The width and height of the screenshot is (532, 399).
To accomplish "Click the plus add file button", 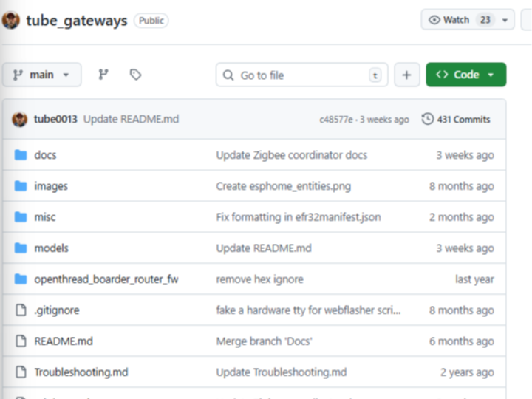I will click(406, 75).
